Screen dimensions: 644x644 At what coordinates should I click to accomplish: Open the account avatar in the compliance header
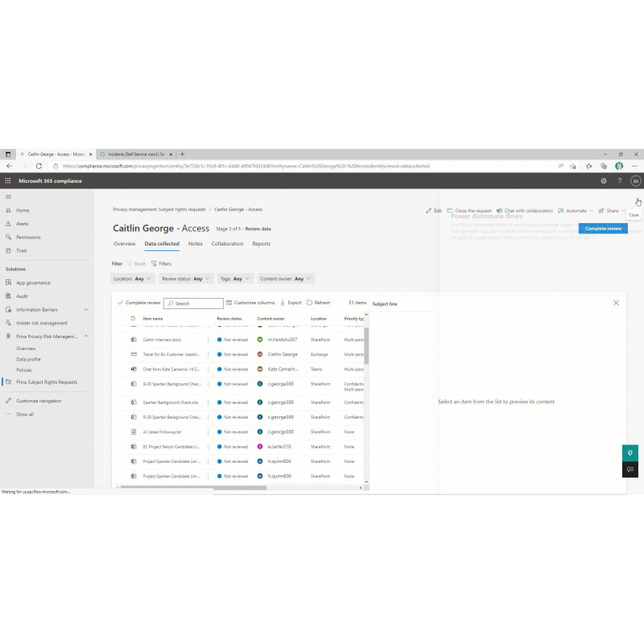tap(635, 180)
